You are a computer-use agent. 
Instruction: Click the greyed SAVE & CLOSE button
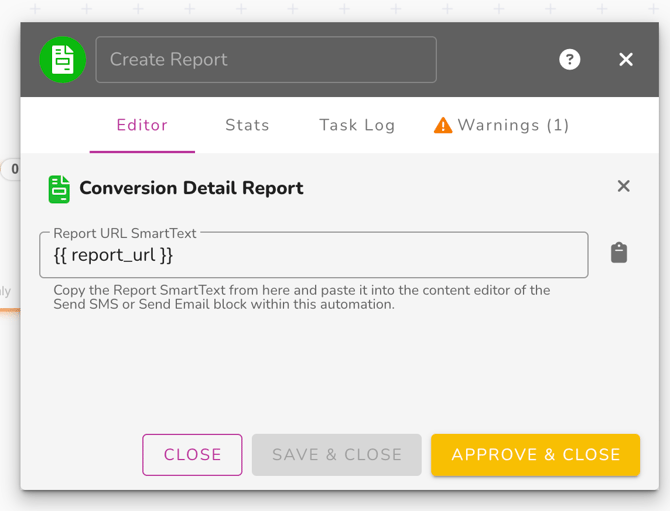pyautogui.click(x=337, y=454)
